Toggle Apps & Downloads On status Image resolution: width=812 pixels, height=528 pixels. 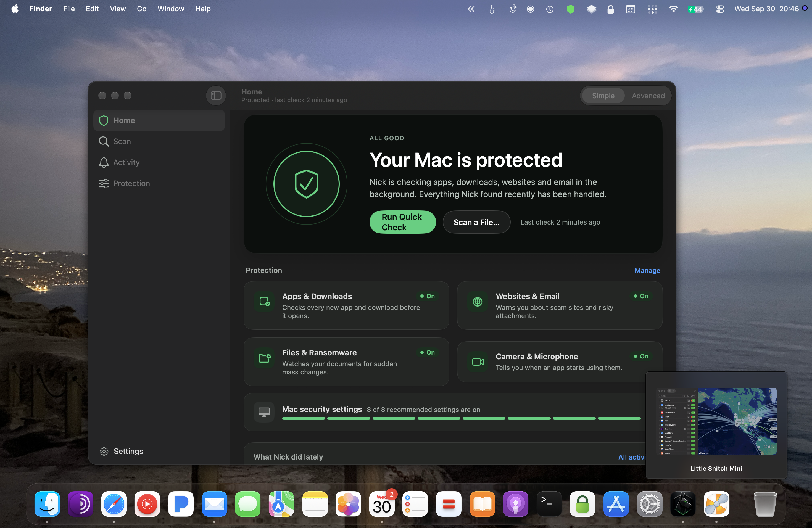[428, 296]
